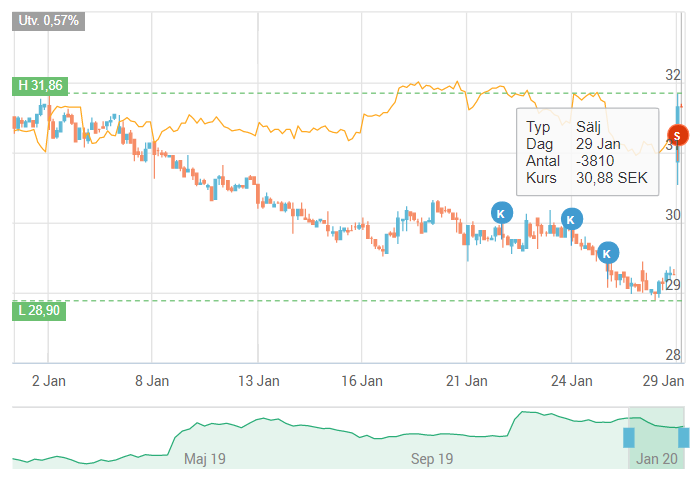
Task: Click the 2 Jan date label
Action: pos(49,380)
